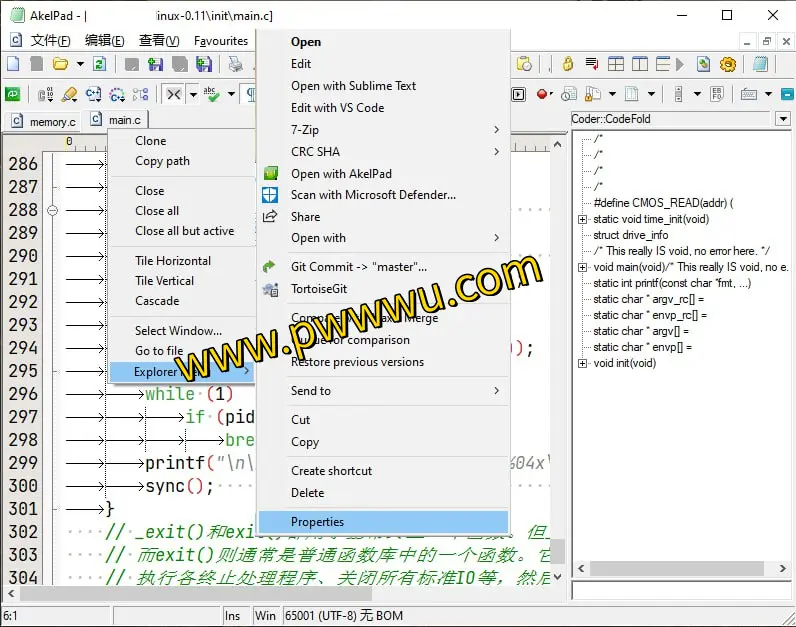Click Close all but active
796x627 pixels.
[x=185, y=231]
